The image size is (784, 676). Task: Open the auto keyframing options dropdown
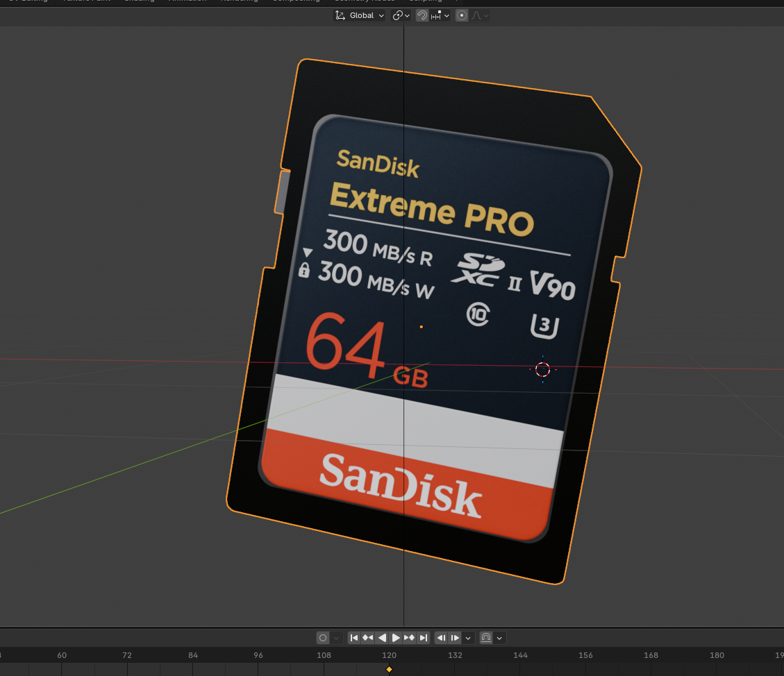(337, 638)
